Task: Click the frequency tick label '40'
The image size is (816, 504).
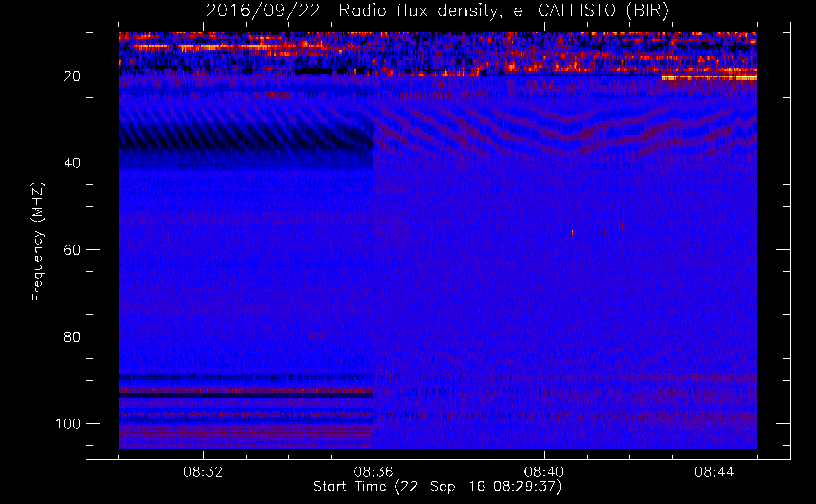Action: (72, 163)
